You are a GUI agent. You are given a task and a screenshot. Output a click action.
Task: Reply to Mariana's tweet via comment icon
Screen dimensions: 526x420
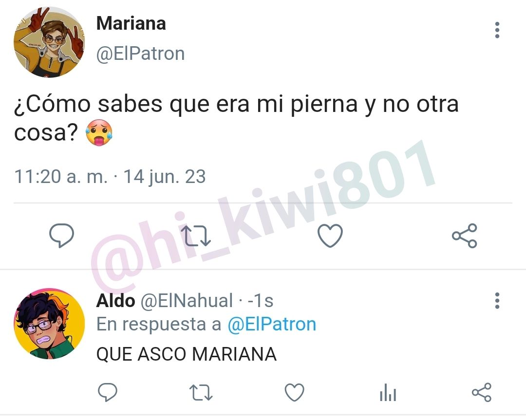pyautogui.click(x=62, y=236)
